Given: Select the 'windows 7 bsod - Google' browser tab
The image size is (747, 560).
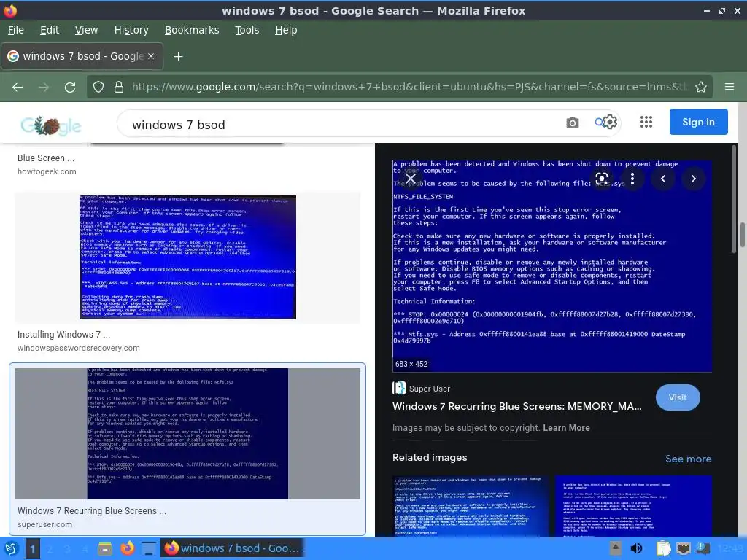Looking at the screenshot, I should (82, 56).
